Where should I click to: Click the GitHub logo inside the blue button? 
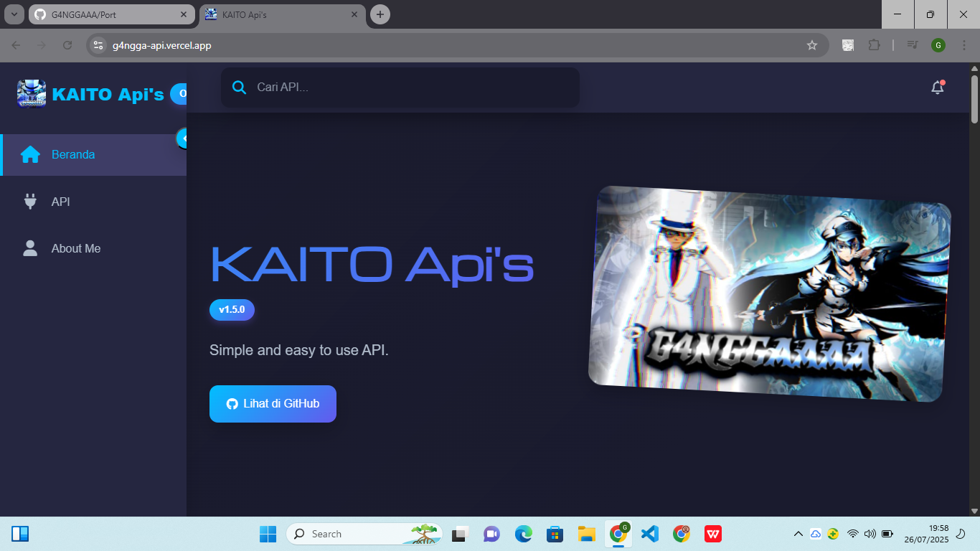tap(231, 404)
